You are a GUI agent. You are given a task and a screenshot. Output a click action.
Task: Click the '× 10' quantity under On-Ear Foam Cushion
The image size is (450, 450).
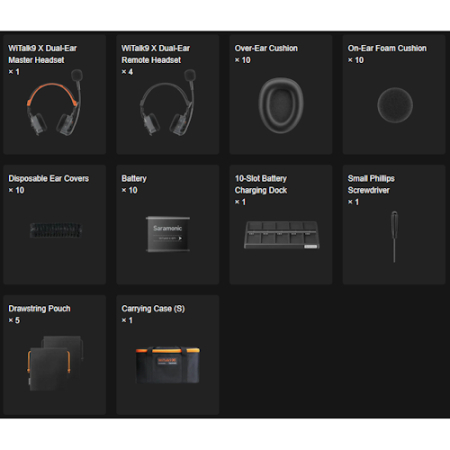356,60
